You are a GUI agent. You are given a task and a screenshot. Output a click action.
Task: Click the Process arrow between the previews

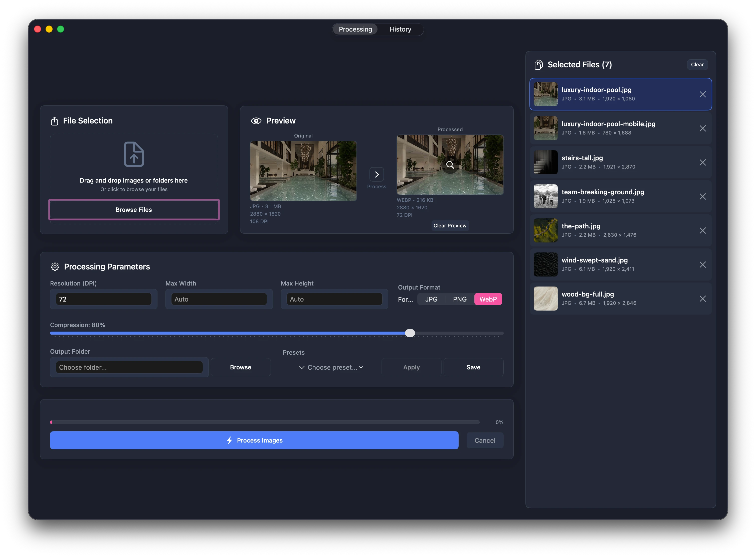[x=376, y=174]
